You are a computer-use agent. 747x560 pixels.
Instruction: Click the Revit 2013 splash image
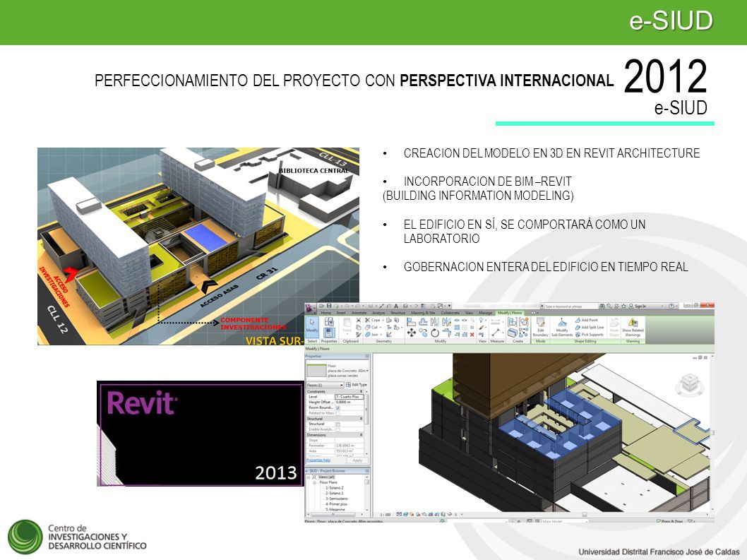200,433
